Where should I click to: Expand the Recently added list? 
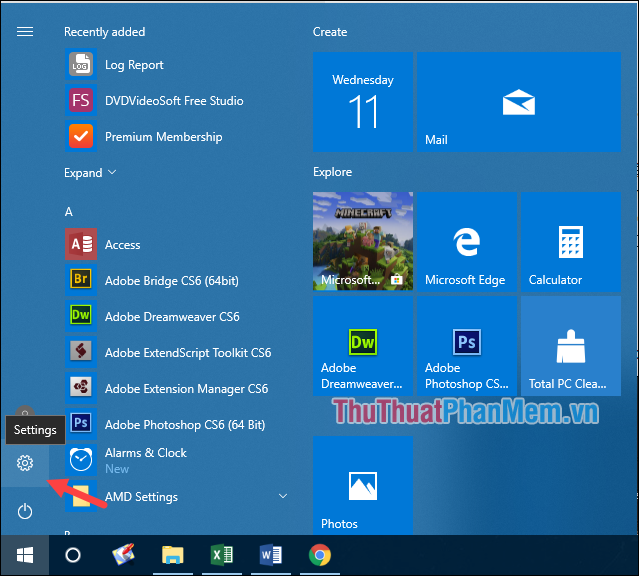pos(90,173)
